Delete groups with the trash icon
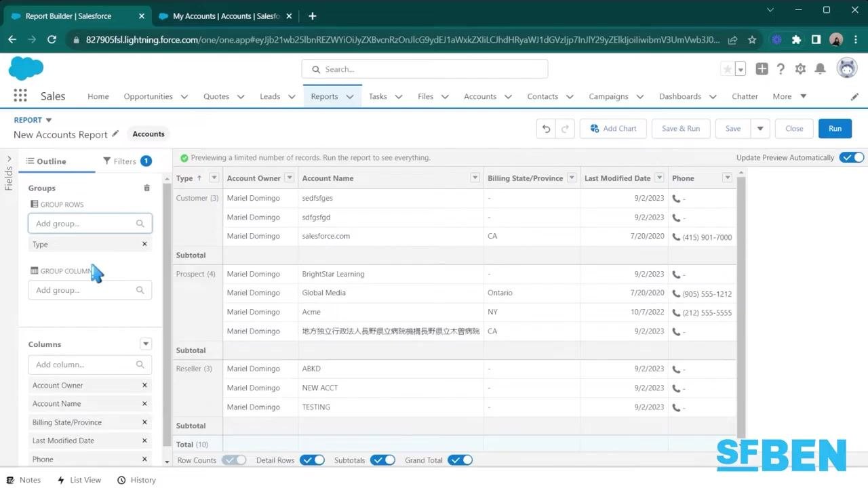This screenshot has width=868, height=488. [146, 188]
